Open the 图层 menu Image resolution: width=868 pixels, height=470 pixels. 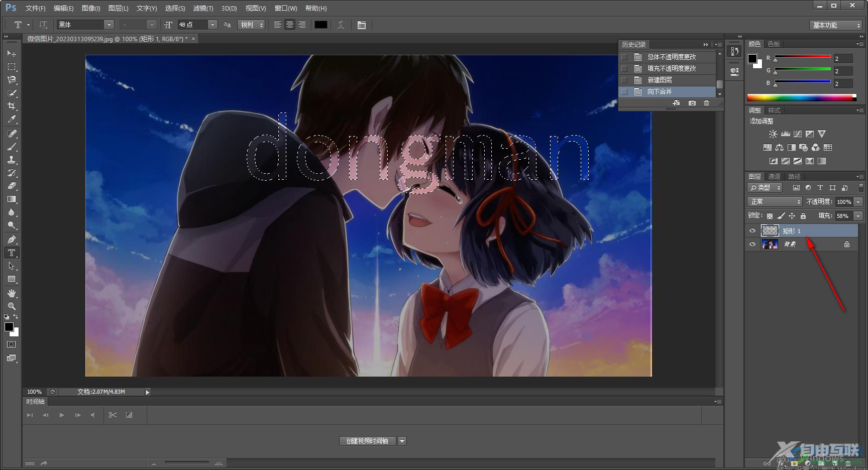tap(118, 8)
